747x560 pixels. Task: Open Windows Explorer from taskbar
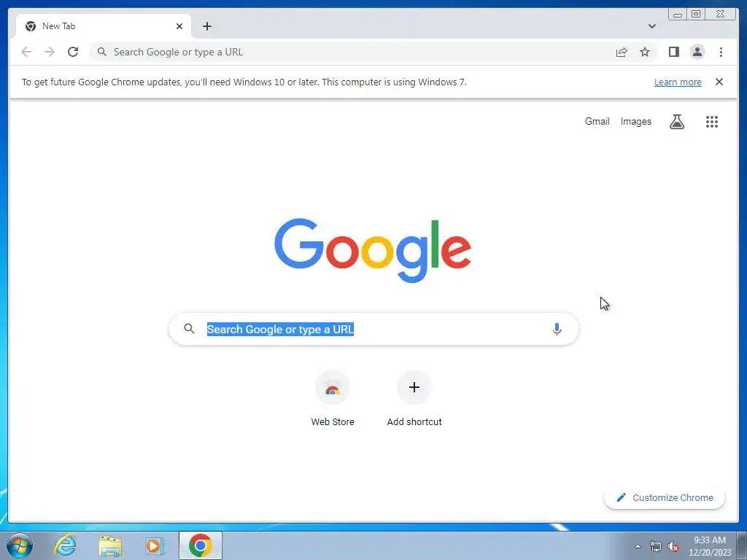point(110,545)
